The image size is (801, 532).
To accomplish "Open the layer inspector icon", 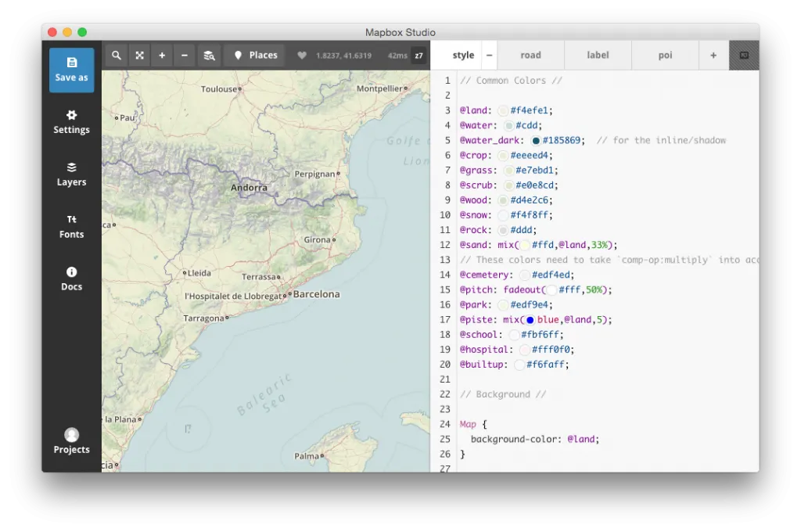I will [209, 56].
